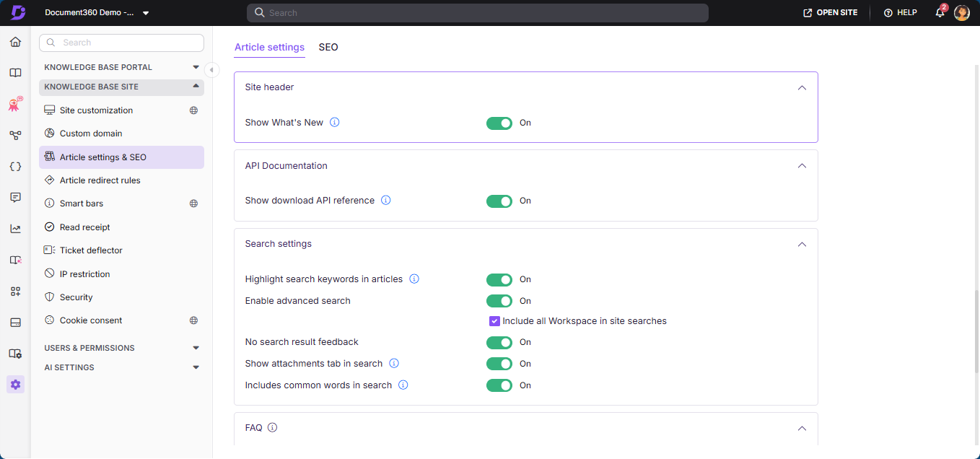Click the OPEN SITE link

coord(831,12)
